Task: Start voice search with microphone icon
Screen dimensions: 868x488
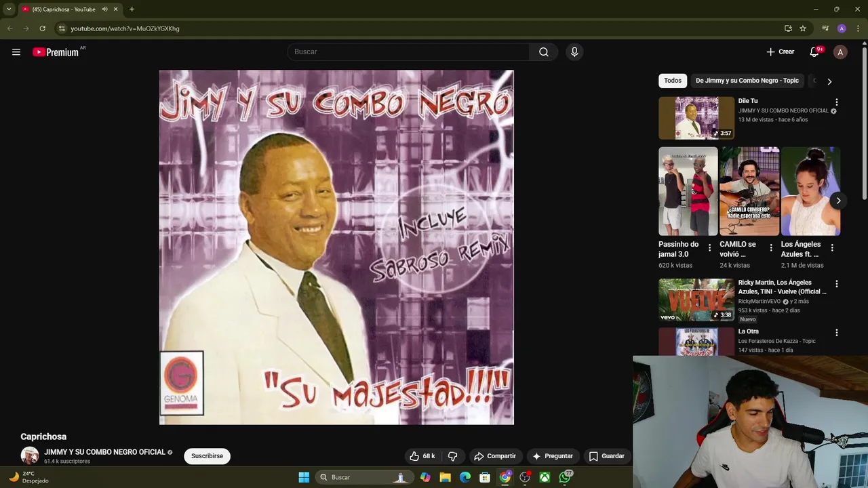Action: pos(574,52)
